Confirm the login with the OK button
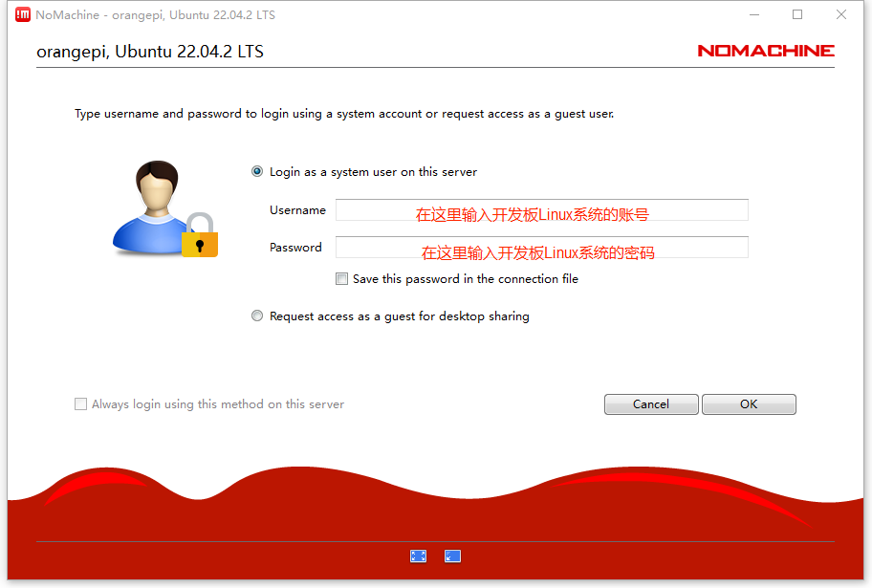 point(749,403)
